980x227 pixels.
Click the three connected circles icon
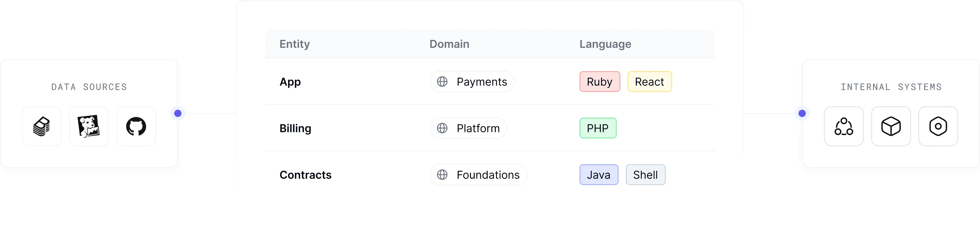[x=843, y=126]
